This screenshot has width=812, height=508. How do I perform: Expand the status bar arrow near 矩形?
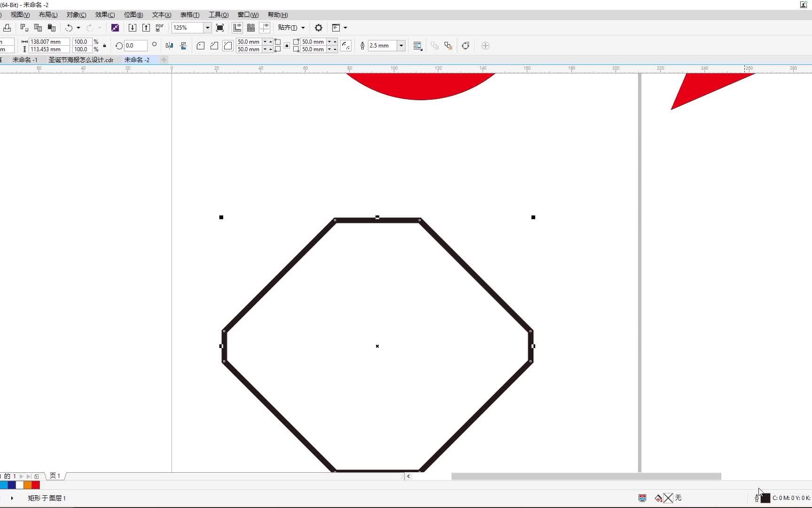click(12, 498)
